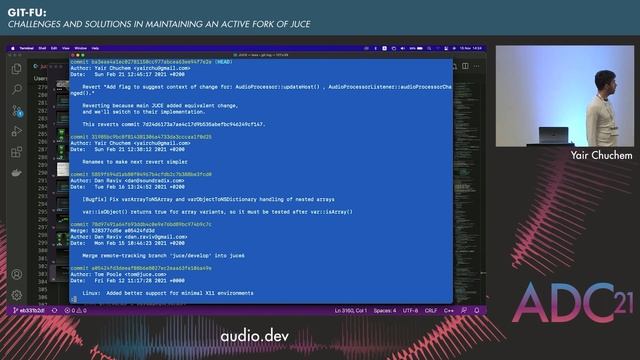
Task: Click the git branch indicator in status bar
Action: [29, 311]
